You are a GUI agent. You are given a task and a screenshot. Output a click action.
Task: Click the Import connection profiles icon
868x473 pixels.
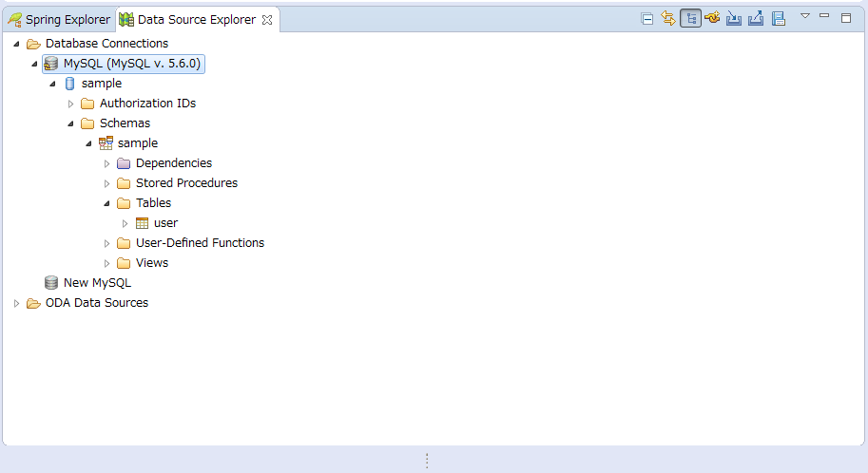point(734,18)
